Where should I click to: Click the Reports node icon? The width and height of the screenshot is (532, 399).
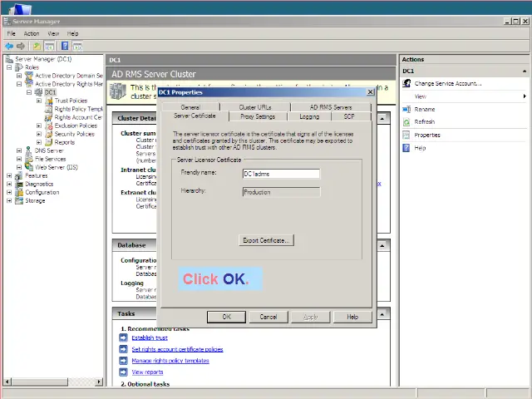coord(49,142)
